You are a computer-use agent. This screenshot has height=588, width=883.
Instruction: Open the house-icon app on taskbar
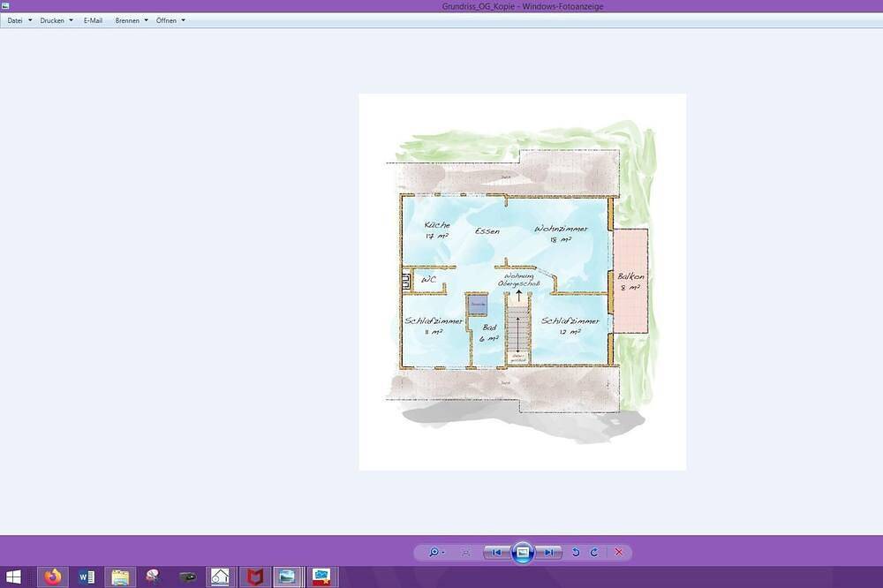click(221, 577)
